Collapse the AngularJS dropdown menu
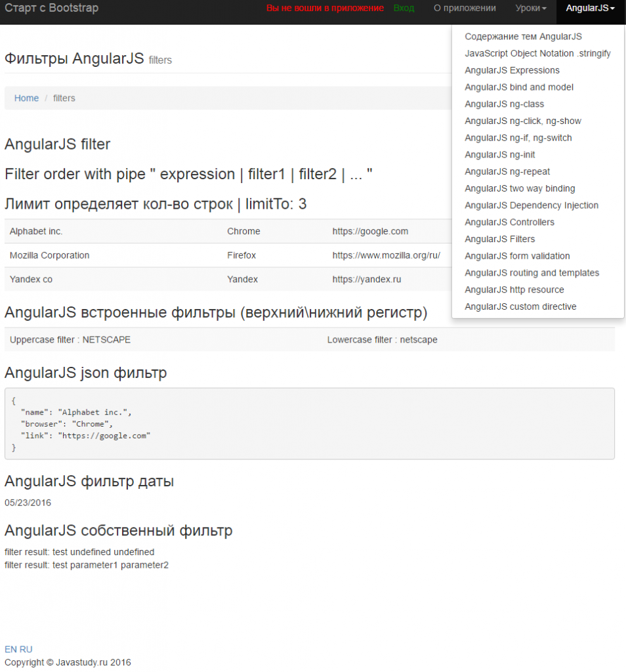Viewport: 626px width, 672px height. (589, 11)
